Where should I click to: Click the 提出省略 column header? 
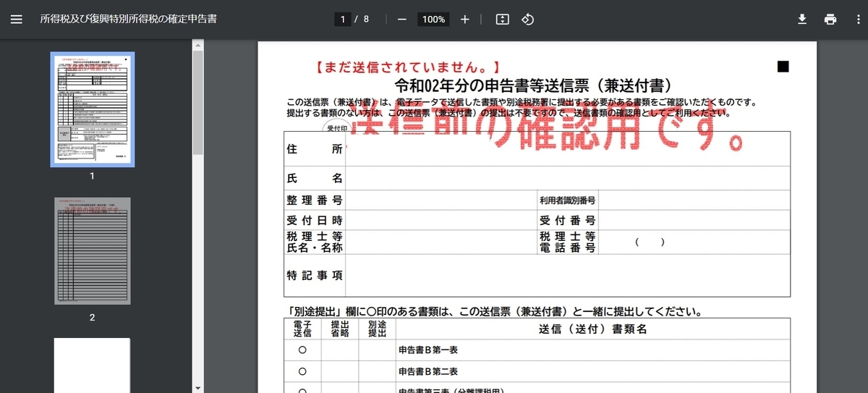[340, 329]
